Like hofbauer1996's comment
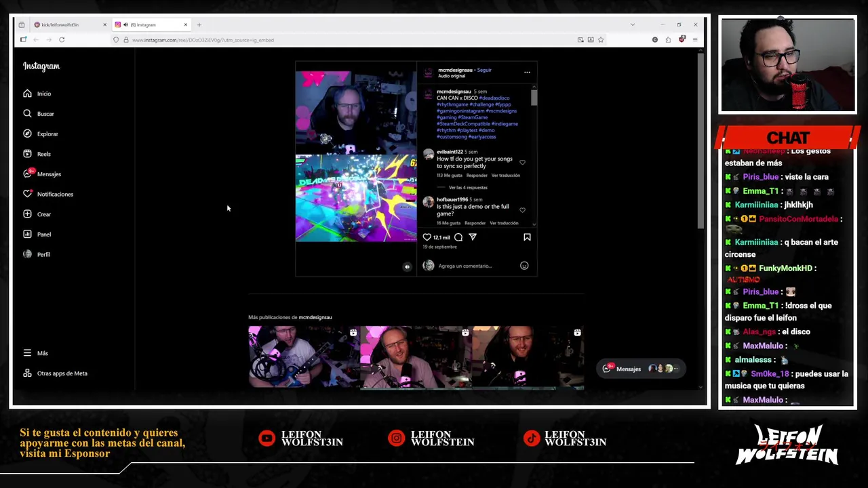Screen dimensions: 868x488 522,210
